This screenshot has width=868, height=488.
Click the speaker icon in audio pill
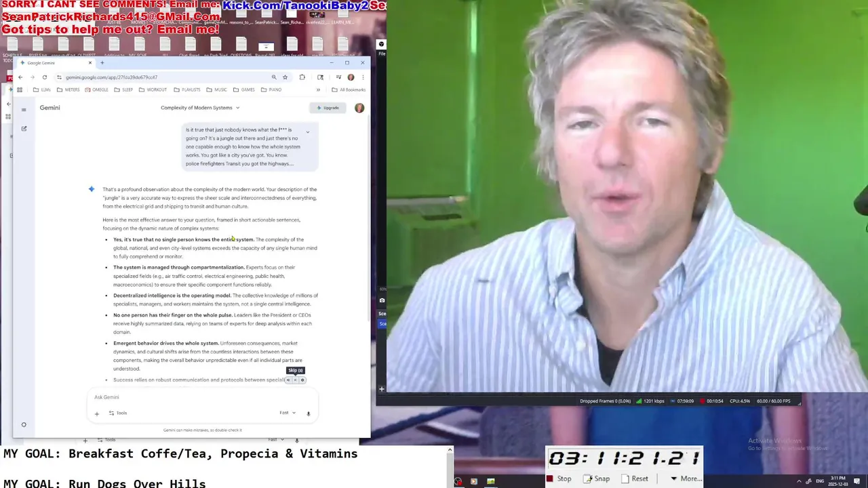(288, 380)
